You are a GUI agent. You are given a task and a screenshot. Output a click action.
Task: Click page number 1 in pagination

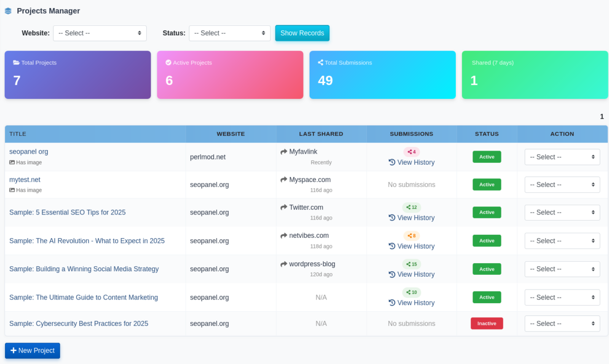click(602, 117)
